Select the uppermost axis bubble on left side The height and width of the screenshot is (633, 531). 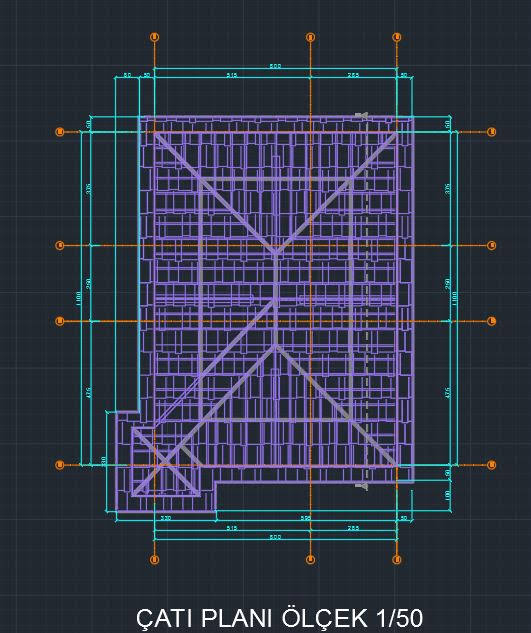pos(60,132)
